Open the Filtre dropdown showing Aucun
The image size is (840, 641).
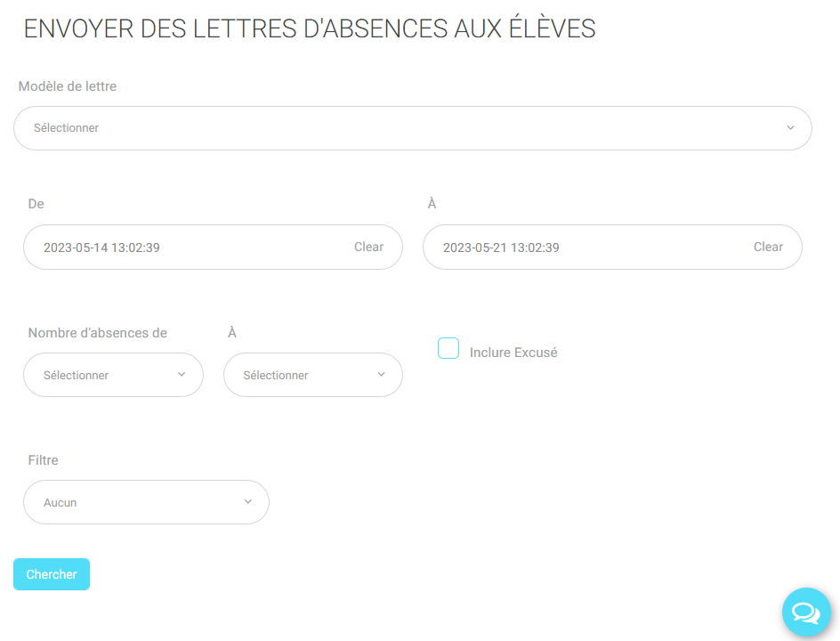(146, 502)
